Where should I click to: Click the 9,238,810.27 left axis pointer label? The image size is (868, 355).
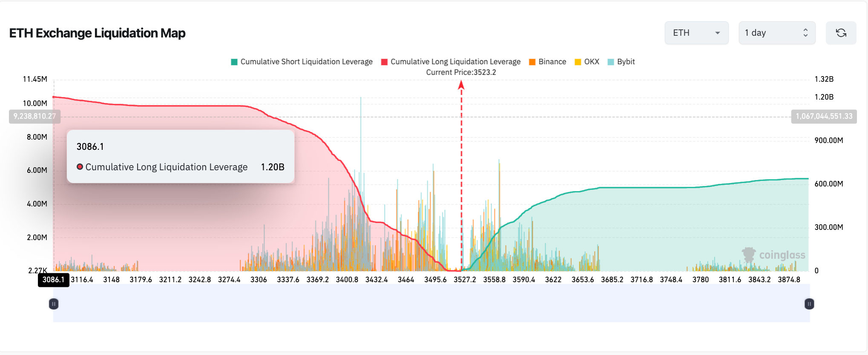pyautogui.click(x=34, y=116)
